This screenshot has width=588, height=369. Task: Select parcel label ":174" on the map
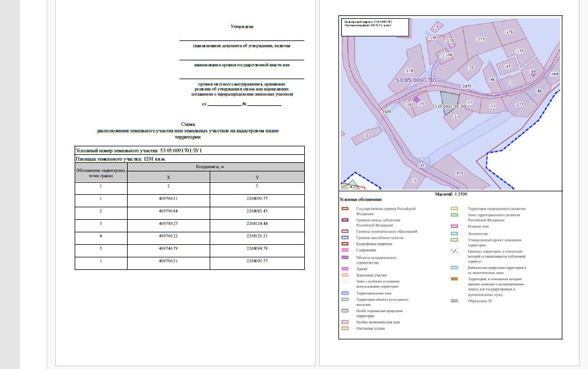point(409,71)
